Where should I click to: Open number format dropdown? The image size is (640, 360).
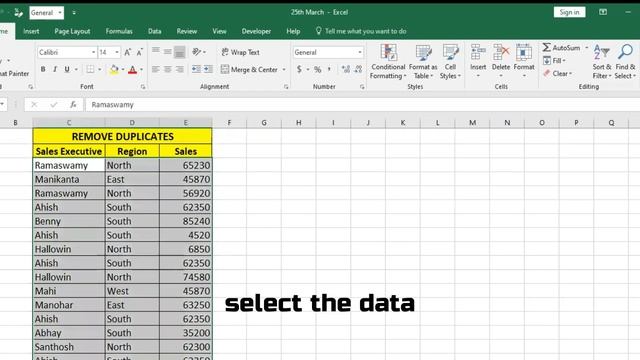(x=360, y=52)
